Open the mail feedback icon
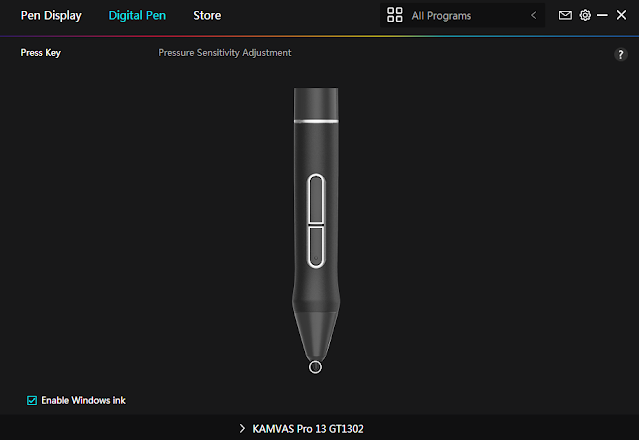 [565, 15]
